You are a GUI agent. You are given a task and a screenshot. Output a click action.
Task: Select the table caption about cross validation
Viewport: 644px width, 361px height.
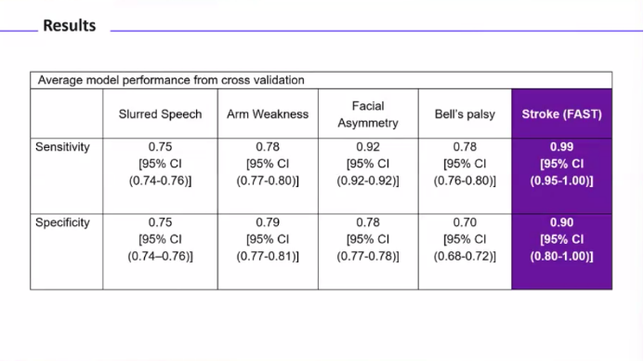[x=171, y=80]
